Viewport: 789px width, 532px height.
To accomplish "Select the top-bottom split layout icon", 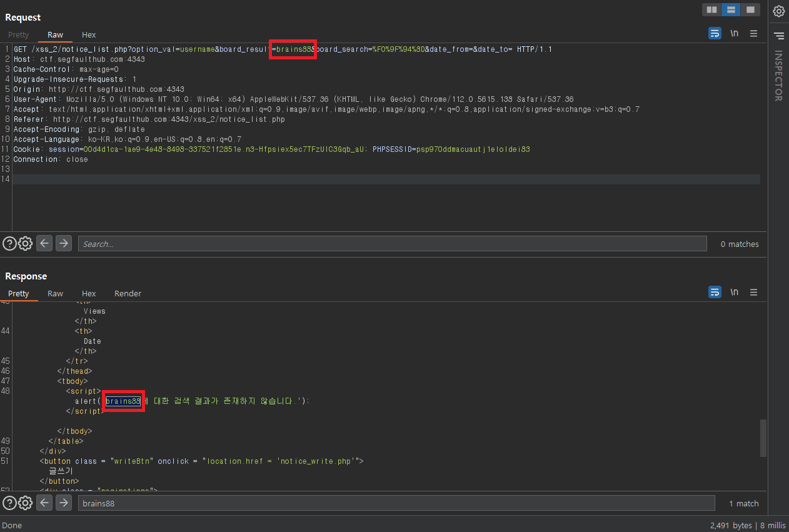I will coord(730,9).
